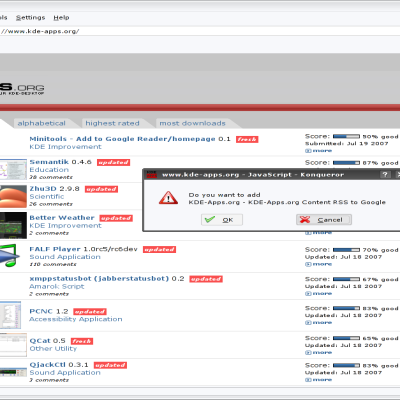
Task: Expand more for QCat entry
Action: 319,352
